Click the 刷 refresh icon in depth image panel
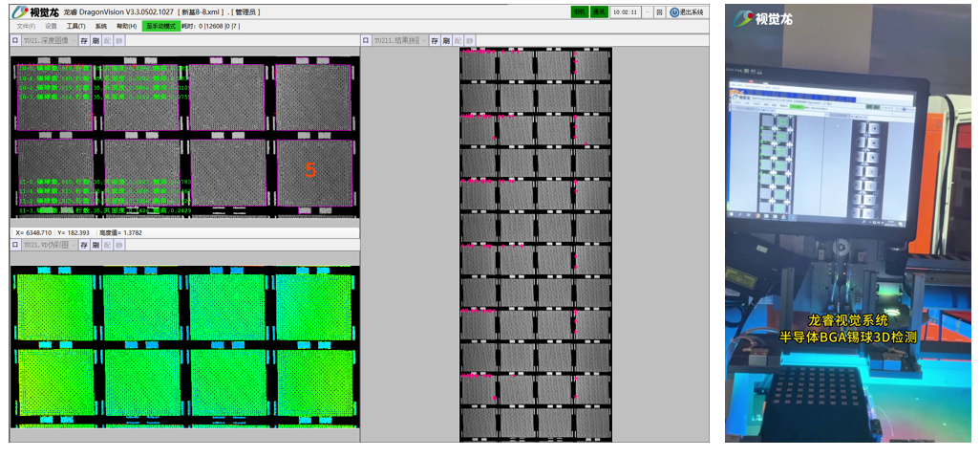The image size is (980, 457). click(x=96, y=41)
